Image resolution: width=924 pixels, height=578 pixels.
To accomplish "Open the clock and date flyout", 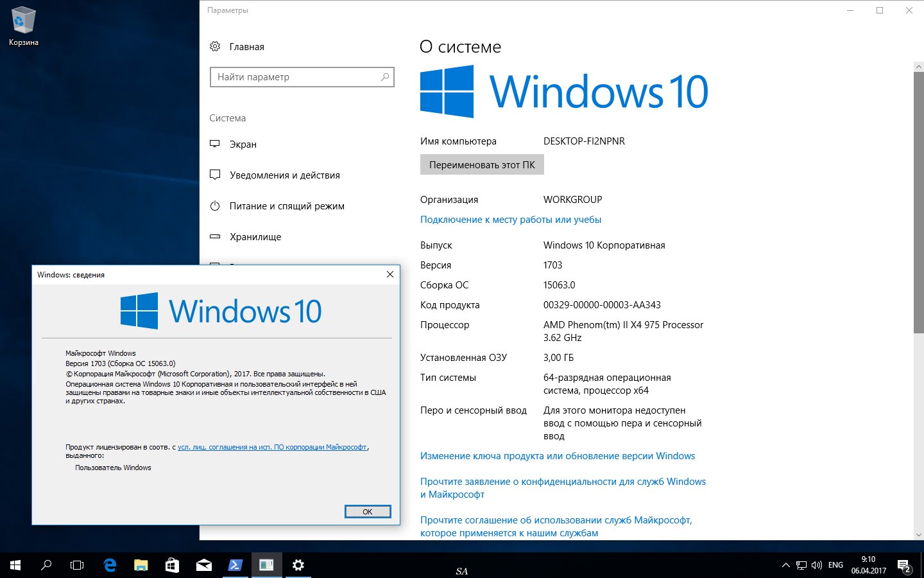I will click(869, 565).
